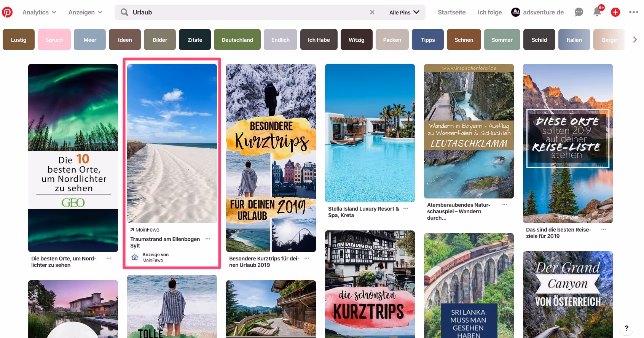Click into the Urlaub search field
The width and height of the screenshot is (644, 338).
coord(249,12)
